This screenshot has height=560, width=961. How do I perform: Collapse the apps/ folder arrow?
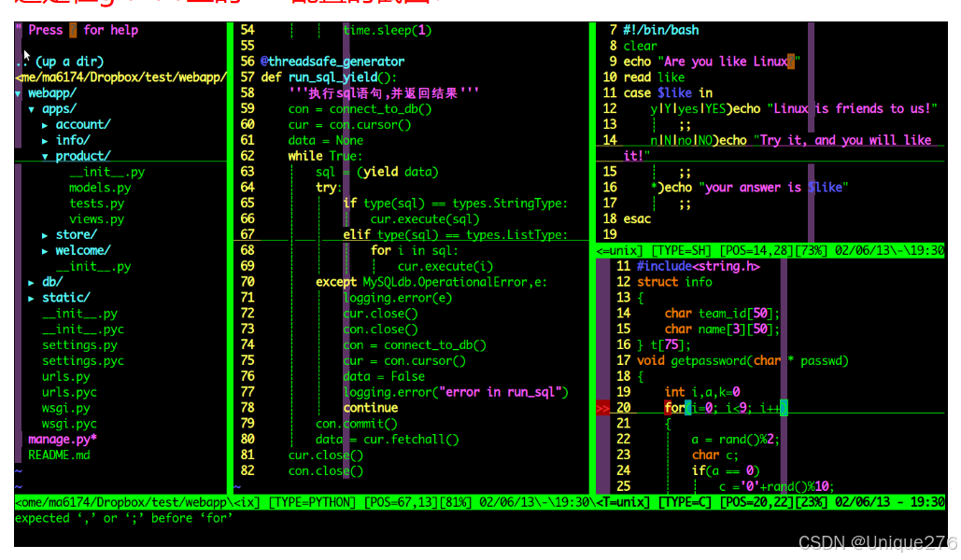[31, 110]
